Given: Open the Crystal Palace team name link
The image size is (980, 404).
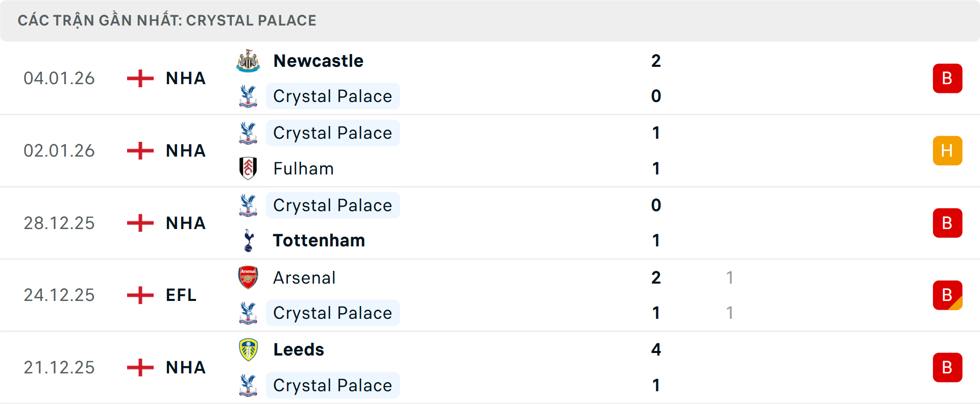Looking at the screenshot, I should pyautogui.click(x=333, y=96).
